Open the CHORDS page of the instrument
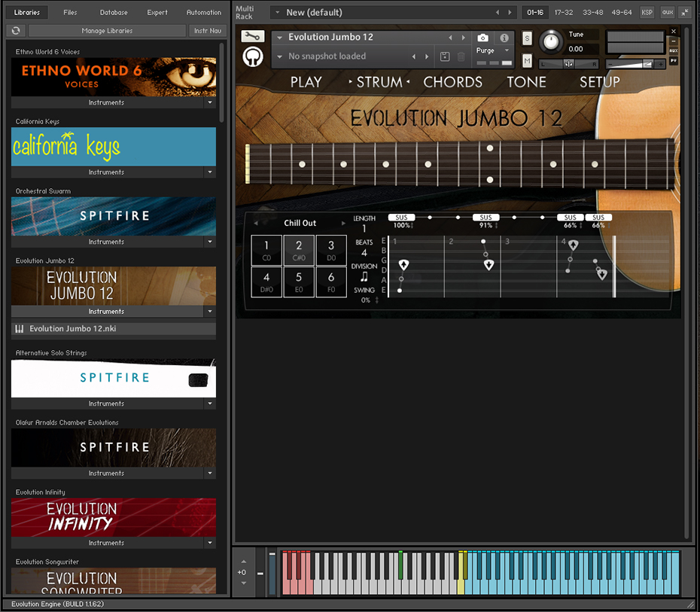 coord(452,82)
